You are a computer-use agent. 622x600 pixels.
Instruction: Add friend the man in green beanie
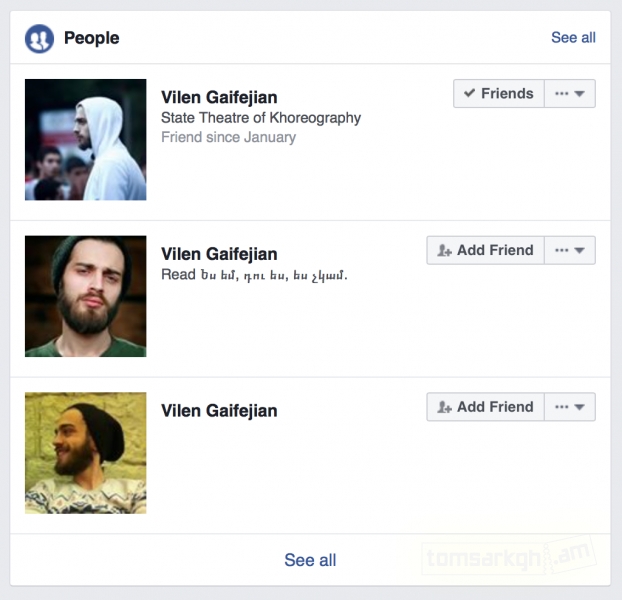[486, 250]
